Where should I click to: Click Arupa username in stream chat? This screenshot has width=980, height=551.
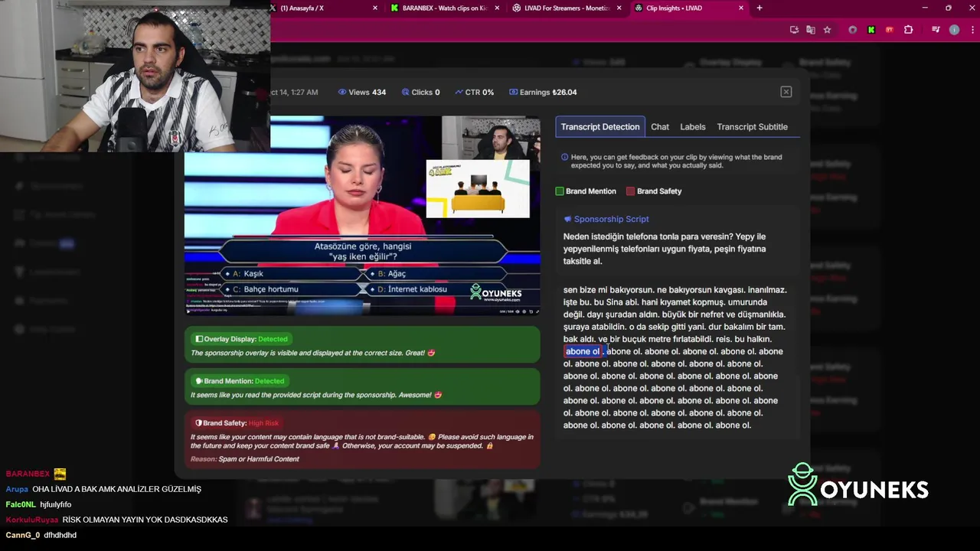click(17, 490)
